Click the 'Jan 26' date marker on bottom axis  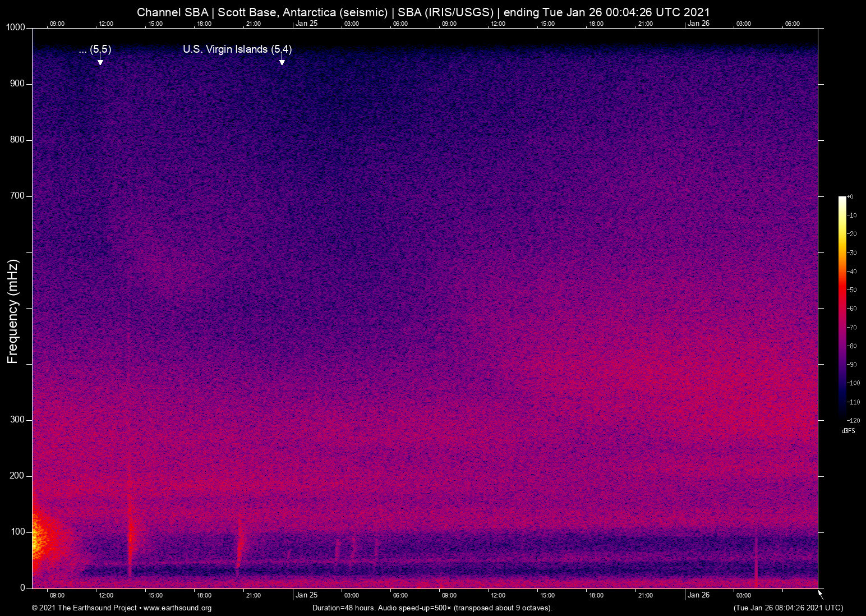(698, 595)
